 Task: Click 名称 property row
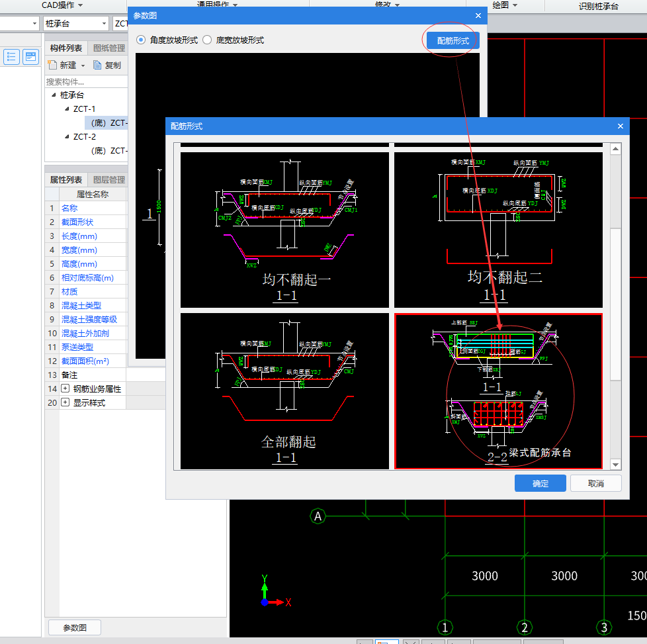pyautogui.click(x=85, y=208)
